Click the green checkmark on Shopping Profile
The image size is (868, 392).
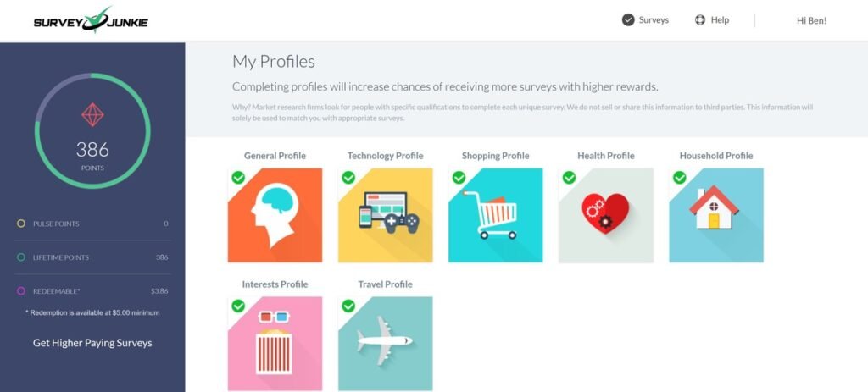click(x=459, y=178)
